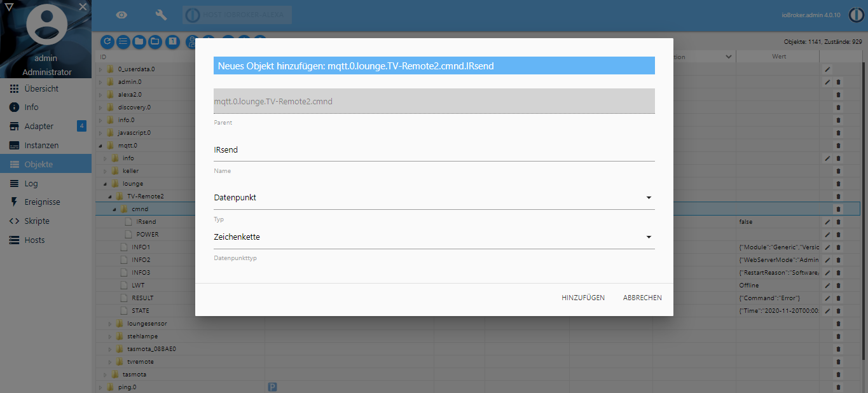
Task: Click the ABBRECHEN button
Action: click(x=642, y=298)
